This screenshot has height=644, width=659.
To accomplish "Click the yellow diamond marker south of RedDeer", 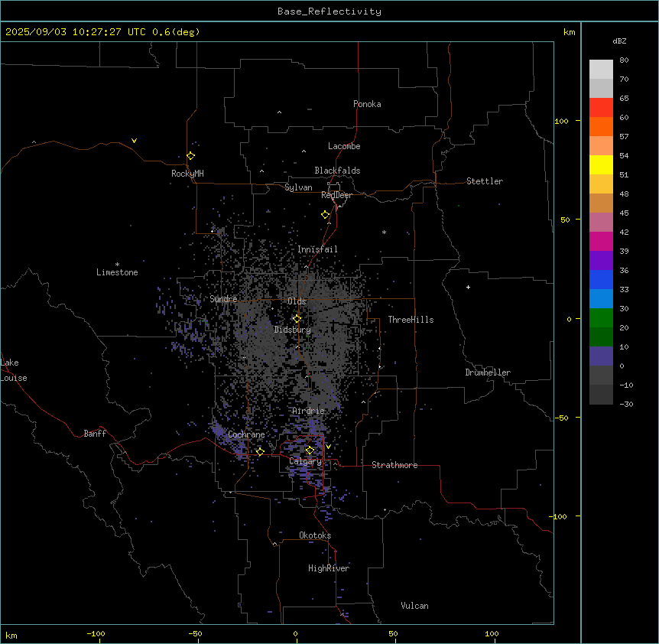I will coord(326,215).
